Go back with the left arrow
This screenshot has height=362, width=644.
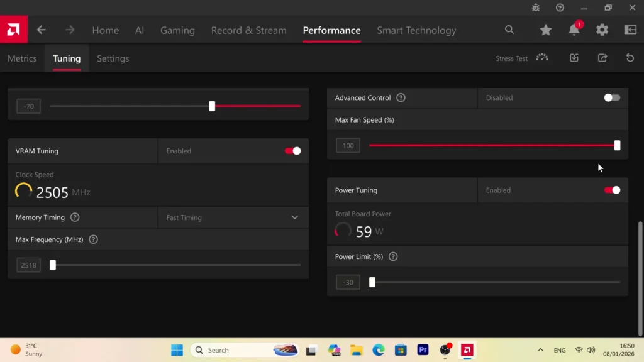[x=41, y=30]
